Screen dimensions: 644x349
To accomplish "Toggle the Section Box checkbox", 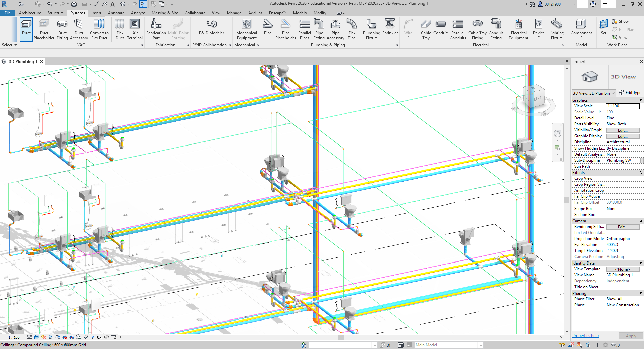I will pyautogui.click(x=609, y=215).
